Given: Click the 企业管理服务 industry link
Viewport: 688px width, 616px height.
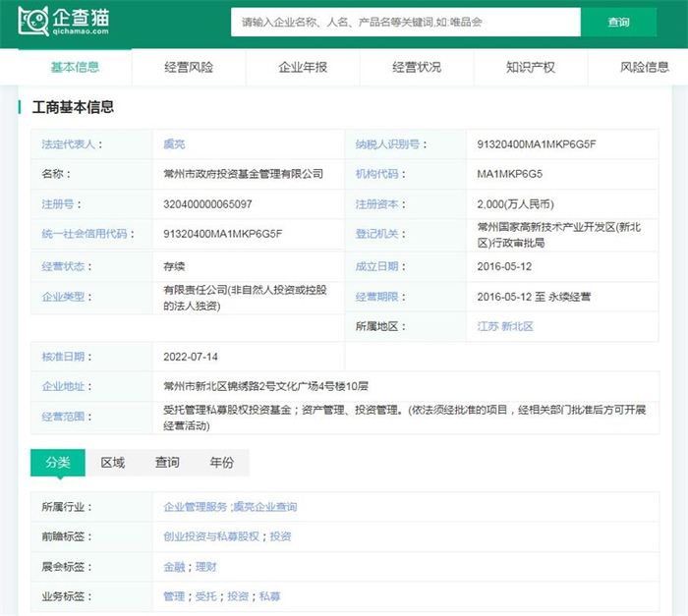Looking at the screenshot, I should coord(195,507).
